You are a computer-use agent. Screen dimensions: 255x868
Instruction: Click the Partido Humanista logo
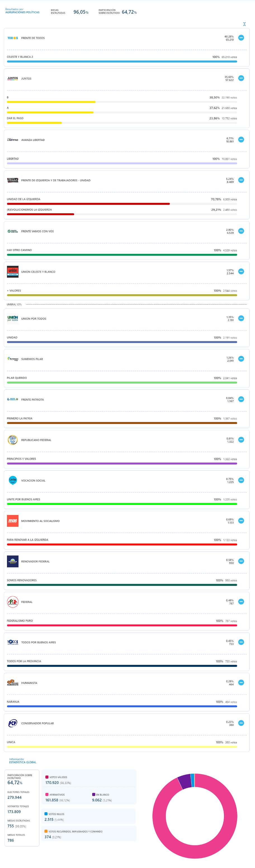coord(13,683)
